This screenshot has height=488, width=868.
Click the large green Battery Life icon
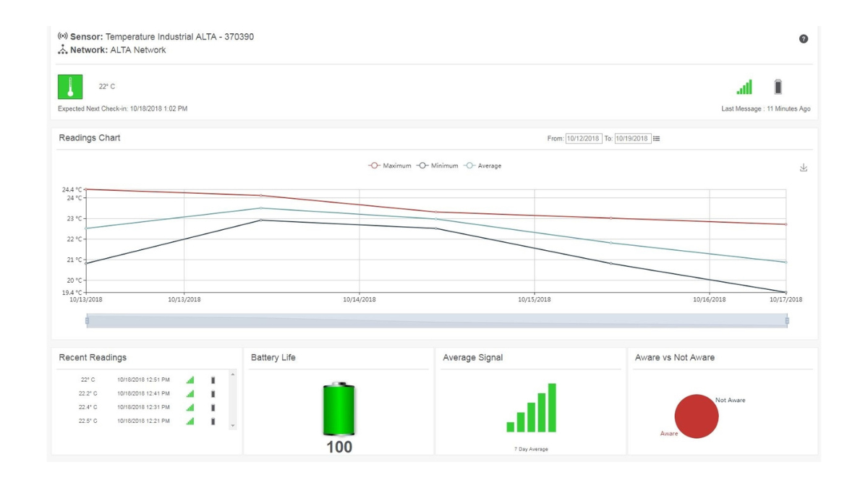(x=339, y=409)
